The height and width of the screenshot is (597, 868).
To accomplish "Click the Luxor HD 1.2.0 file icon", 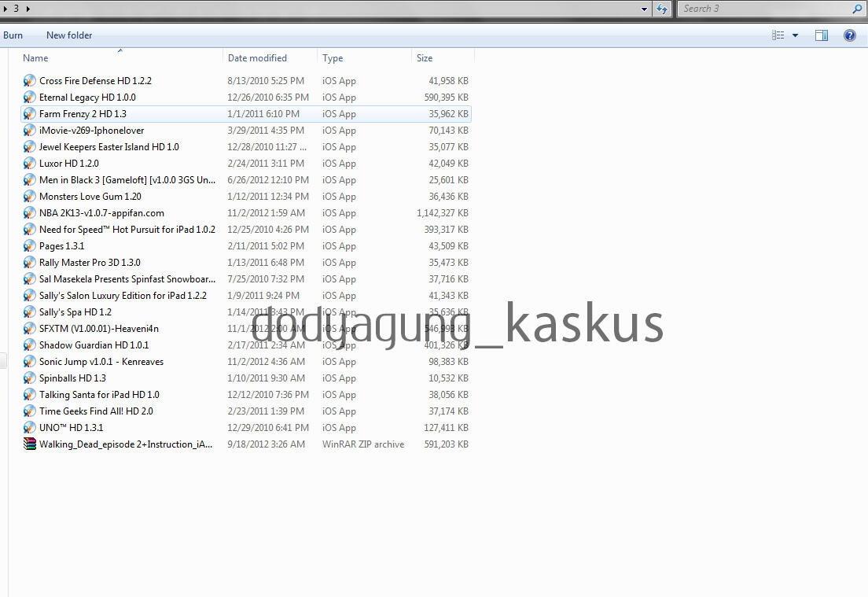I will [29, 164].
